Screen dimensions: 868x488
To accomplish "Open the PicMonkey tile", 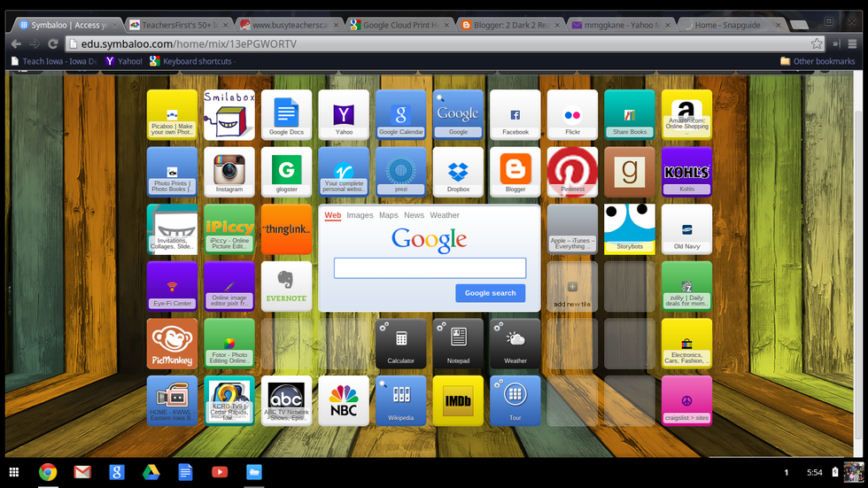I will point(172,344).
